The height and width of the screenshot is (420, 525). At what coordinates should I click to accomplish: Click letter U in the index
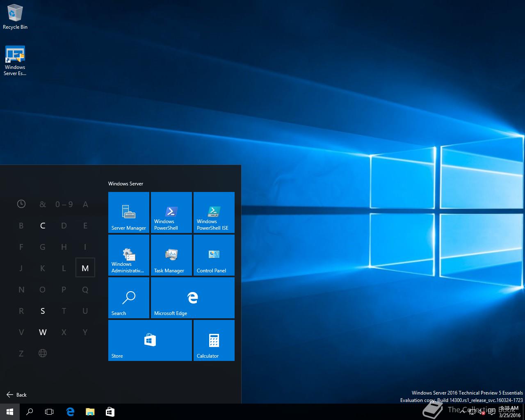point(85,310)
